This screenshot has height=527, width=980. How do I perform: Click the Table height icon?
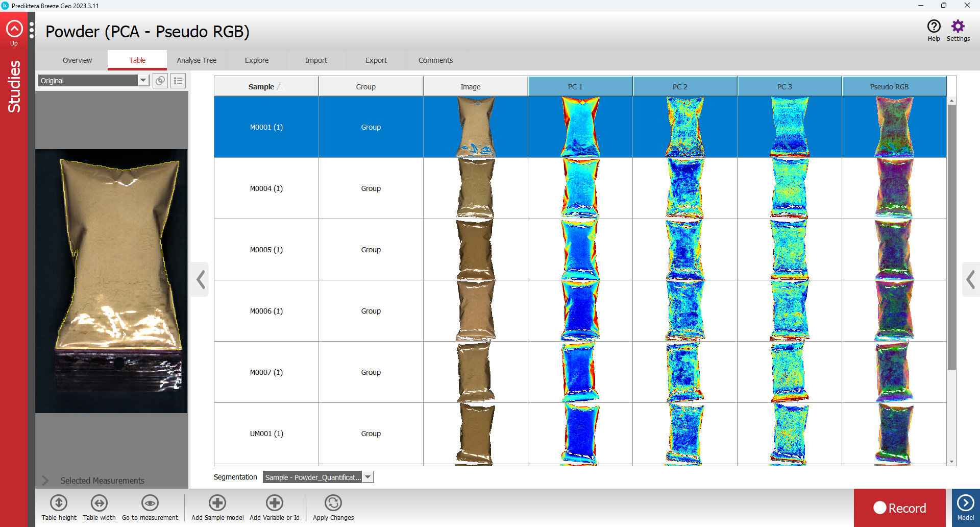click(x=59, y=503)
